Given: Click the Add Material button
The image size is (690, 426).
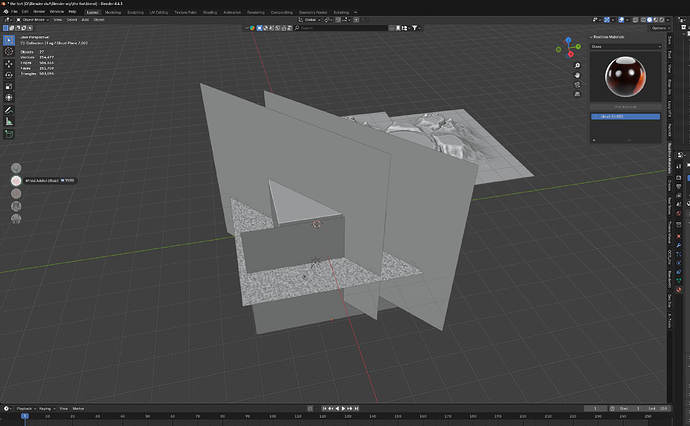Looking at the screenshot, I should click(x=625, y=107).
